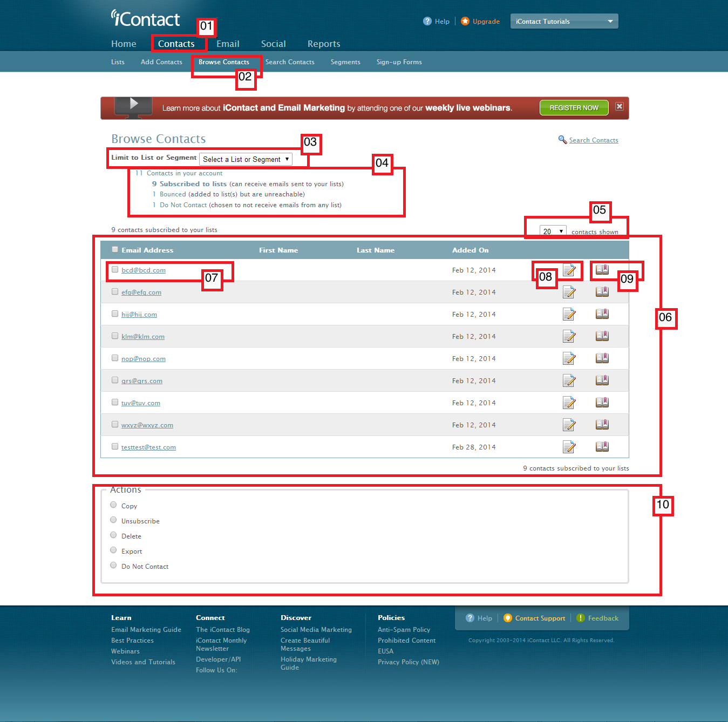
Task: Open the testtest@test.com contact link
Action: (x=148, y=447)
